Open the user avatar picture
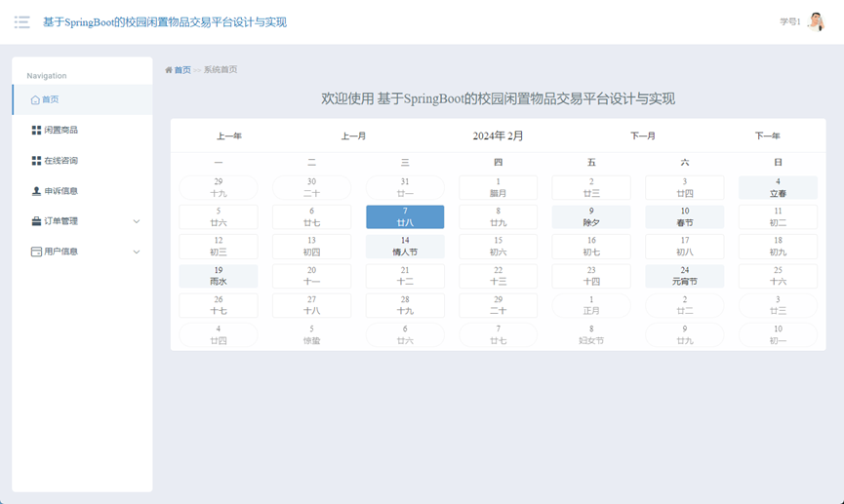This screenshot has width=844, height=504. pos(817,22)
